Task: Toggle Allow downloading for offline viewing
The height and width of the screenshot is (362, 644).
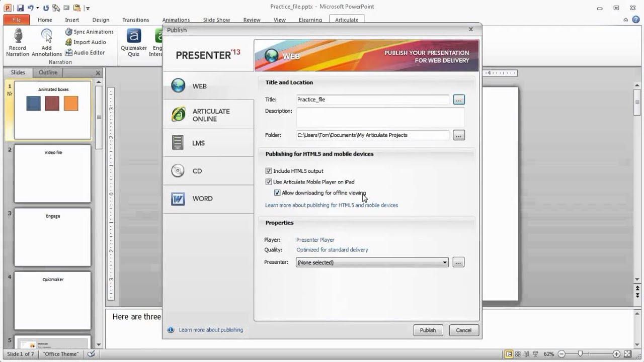Action: click(x=277, y=193)
